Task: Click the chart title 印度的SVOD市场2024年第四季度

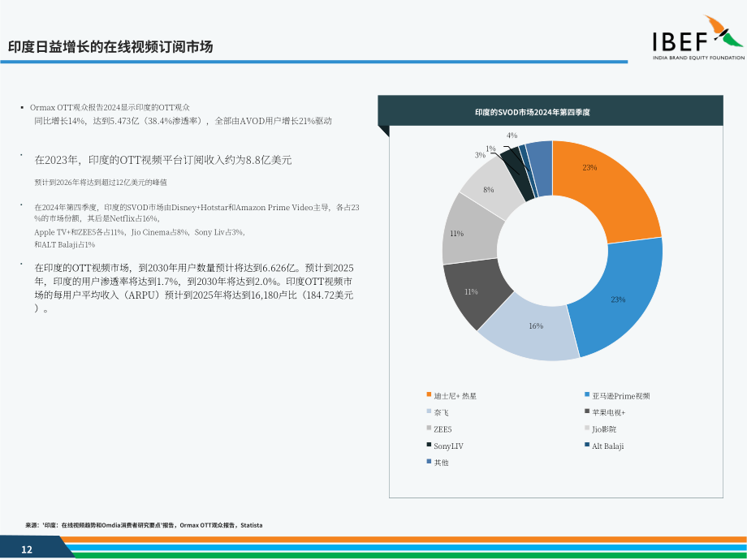Action: 533,112
